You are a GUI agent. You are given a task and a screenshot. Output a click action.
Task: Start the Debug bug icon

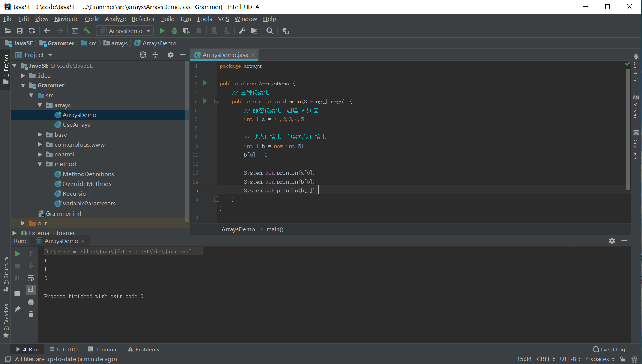pyautogui.click(x=174, y=31)
